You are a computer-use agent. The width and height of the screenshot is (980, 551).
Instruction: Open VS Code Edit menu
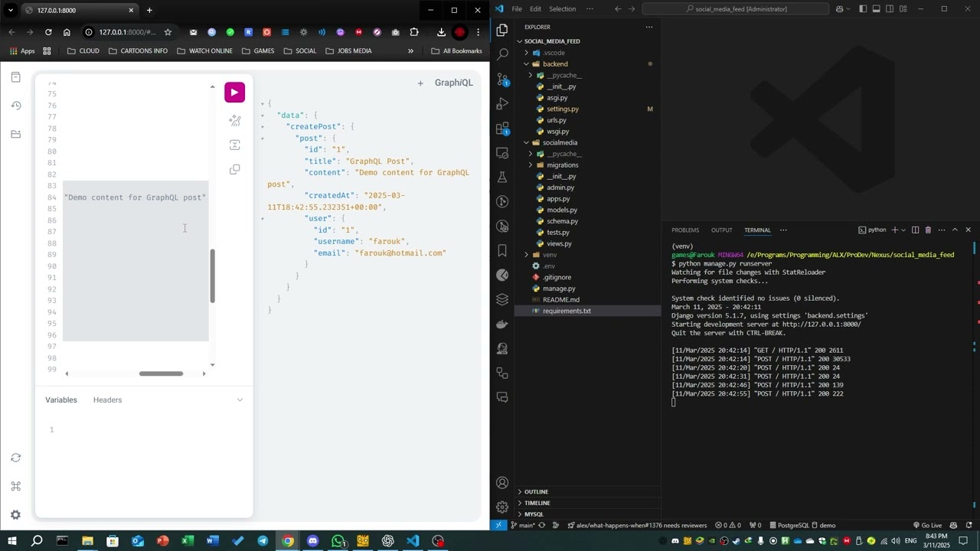pyautogui.click(x=535, y=9)
